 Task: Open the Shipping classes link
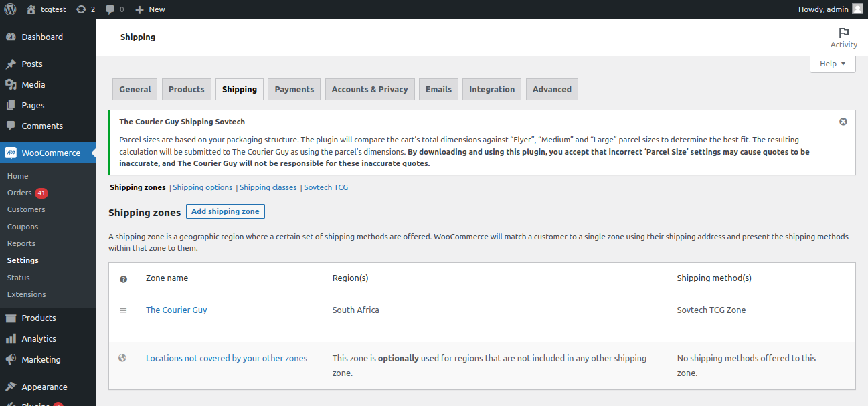(x=268, y=187)
